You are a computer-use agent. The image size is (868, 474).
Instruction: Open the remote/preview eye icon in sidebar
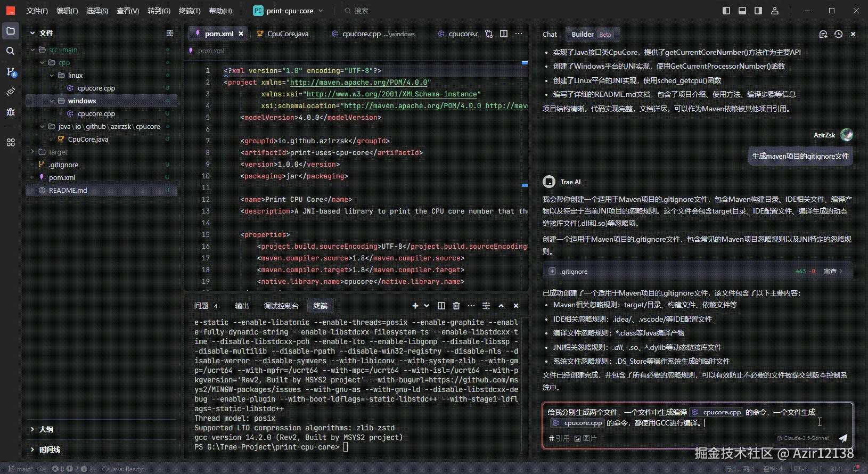tap(10, 92)
